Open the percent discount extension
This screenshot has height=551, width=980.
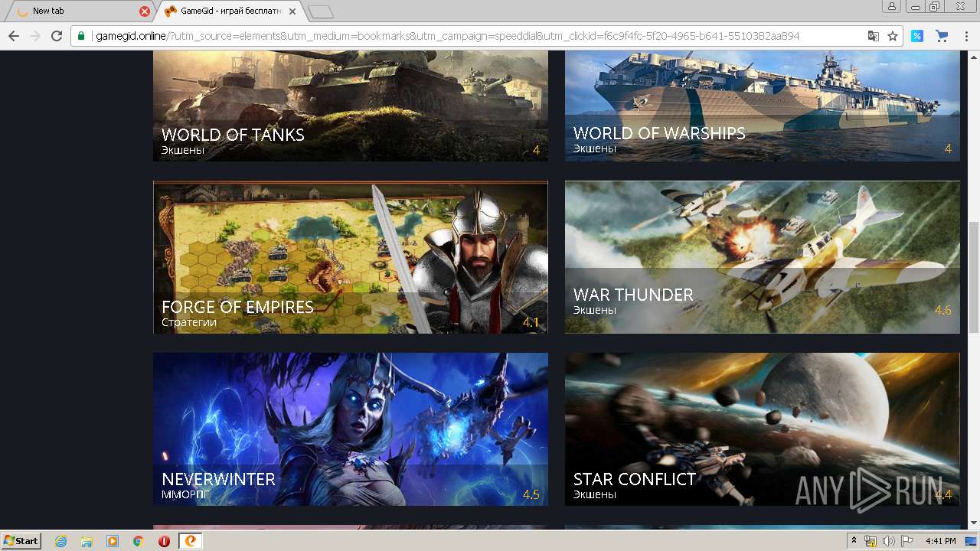(x=916, y=36)
